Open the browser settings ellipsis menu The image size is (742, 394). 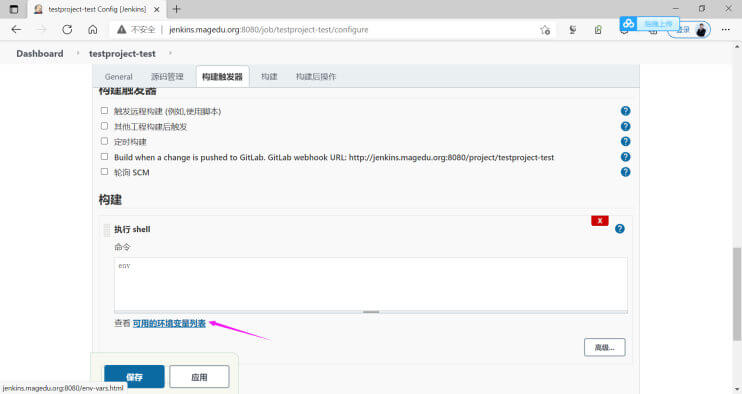coord(725,29)
